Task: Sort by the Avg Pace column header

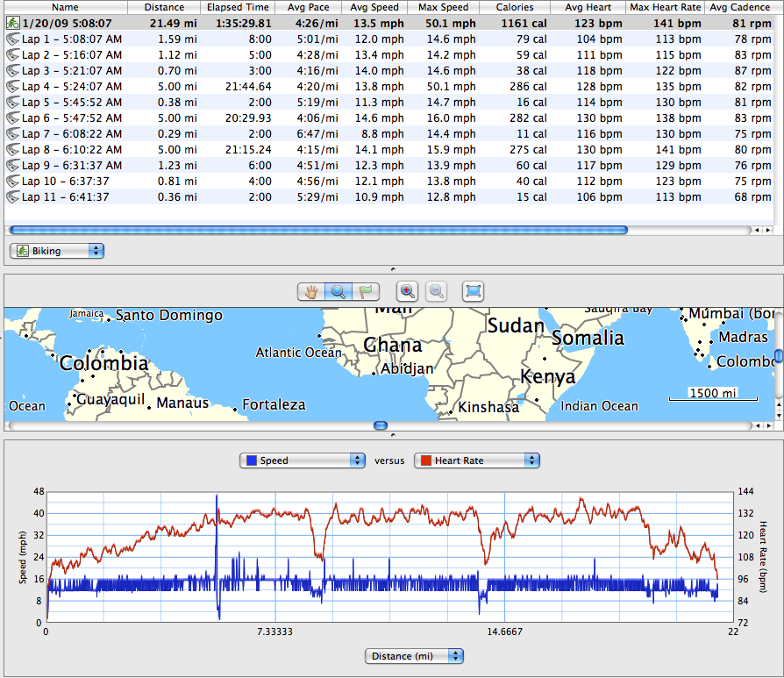Action: click(x=309, y=7)
